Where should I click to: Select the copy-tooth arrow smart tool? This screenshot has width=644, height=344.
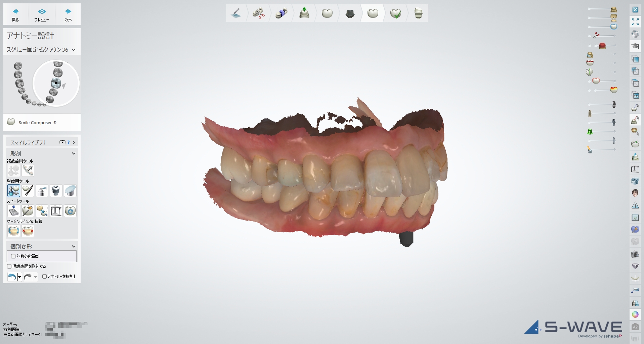(x=42, y=211)
